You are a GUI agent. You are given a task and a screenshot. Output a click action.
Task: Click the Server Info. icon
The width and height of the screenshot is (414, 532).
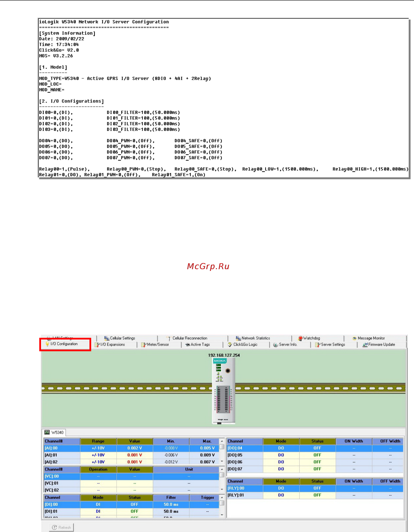pyautogui.click(x=275, y=345)
